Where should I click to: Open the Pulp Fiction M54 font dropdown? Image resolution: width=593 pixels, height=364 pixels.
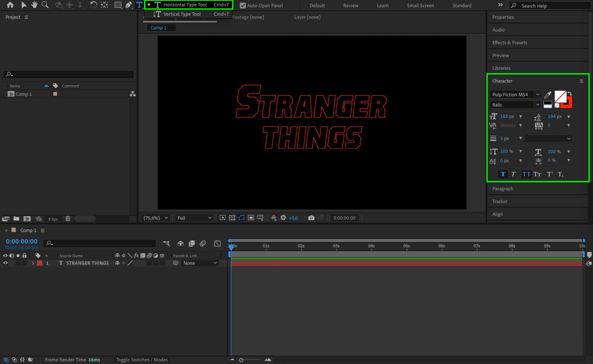537,95
